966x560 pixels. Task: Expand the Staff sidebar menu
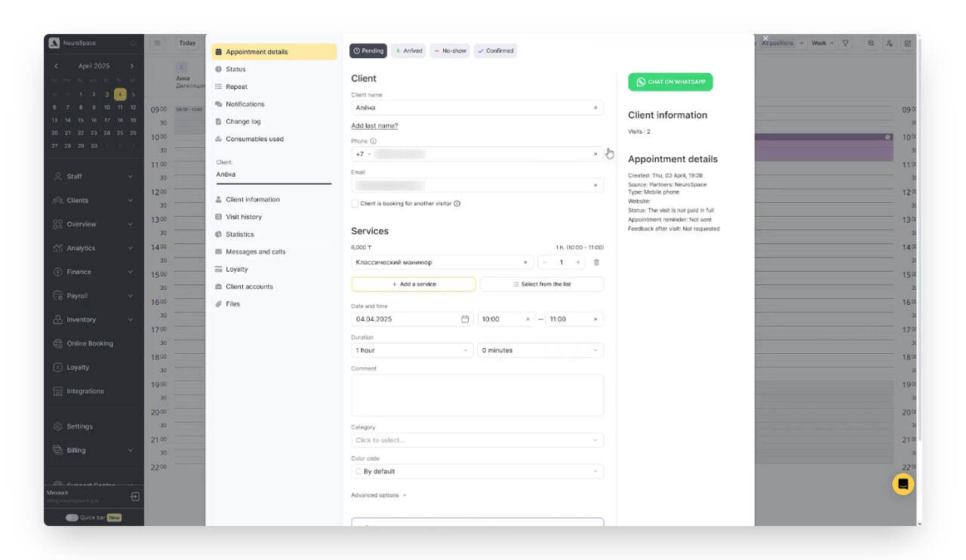93,177
